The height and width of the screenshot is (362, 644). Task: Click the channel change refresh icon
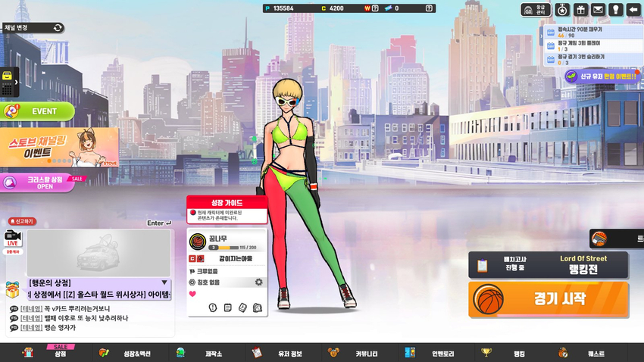58,27
